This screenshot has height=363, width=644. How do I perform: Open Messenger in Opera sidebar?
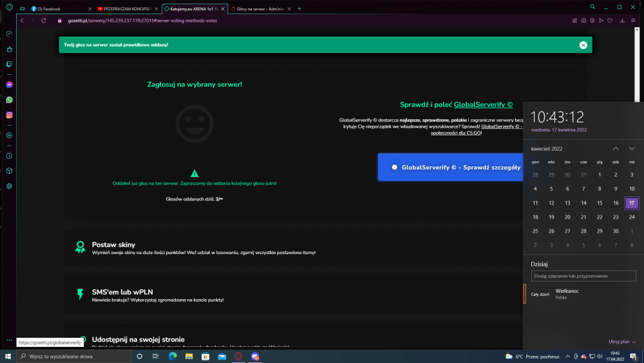[x=10, y=84]
